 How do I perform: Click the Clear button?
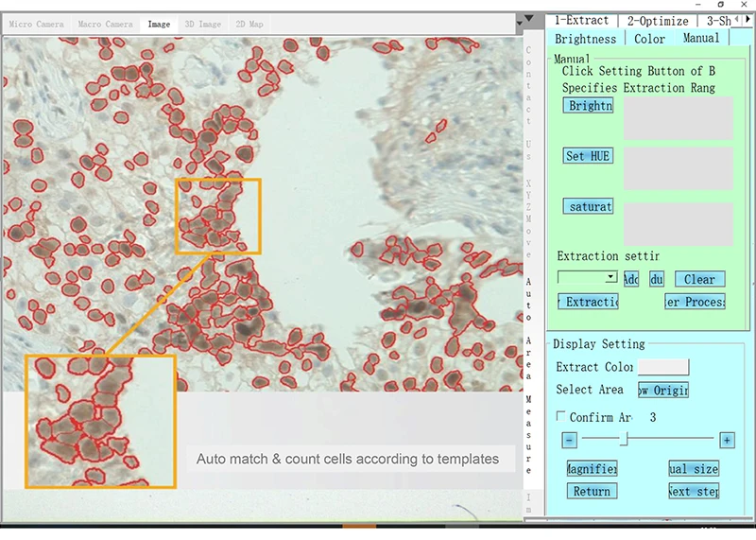[699, 279]
